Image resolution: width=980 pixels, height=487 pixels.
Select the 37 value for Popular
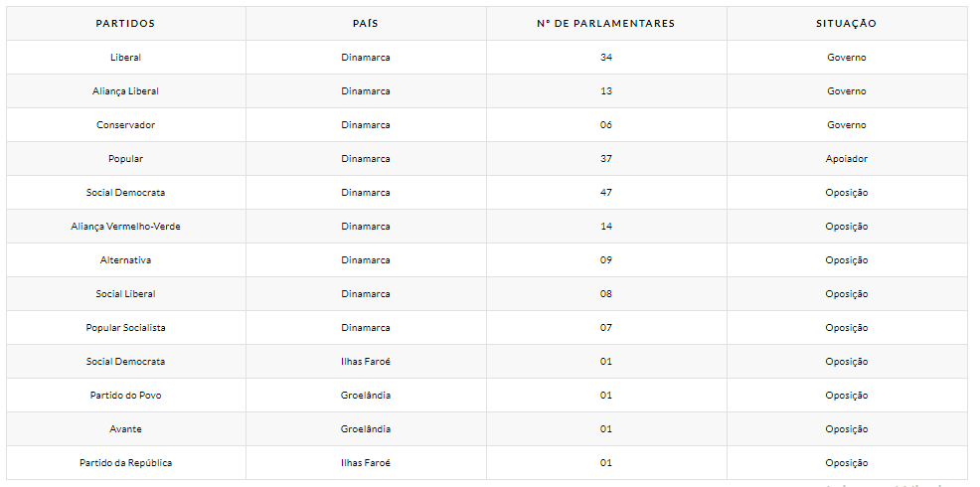coord(605,159)
